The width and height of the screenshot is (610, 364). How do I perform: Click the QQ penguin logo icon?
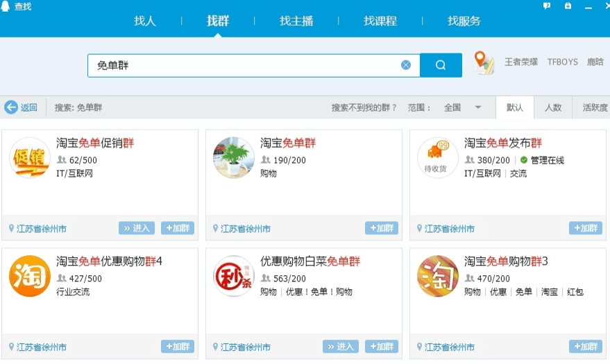(x=6, y=6)
